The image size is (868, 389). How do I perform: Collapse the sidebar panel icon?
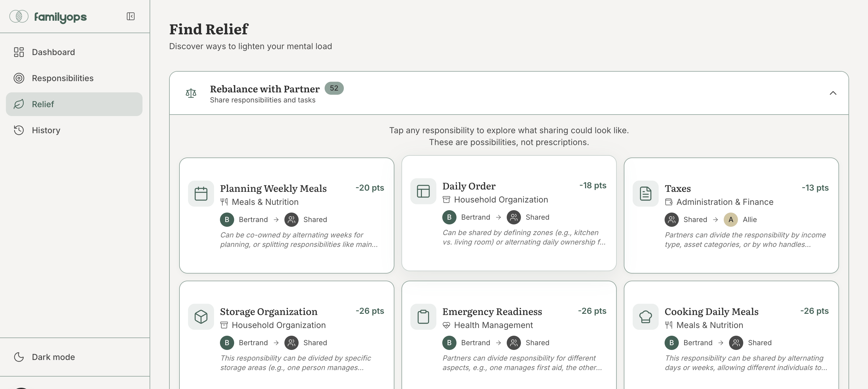click(130, 17)
